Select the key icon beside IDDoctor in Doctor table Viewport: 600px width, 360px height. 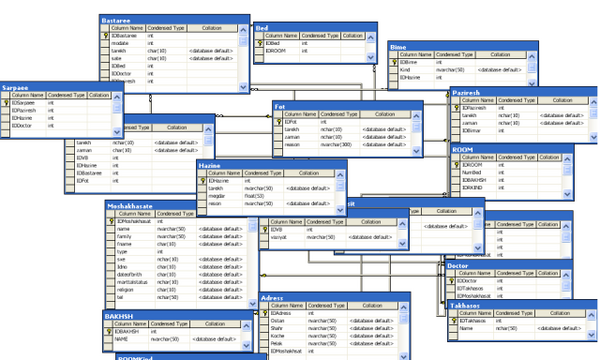(x=452, y=281)
